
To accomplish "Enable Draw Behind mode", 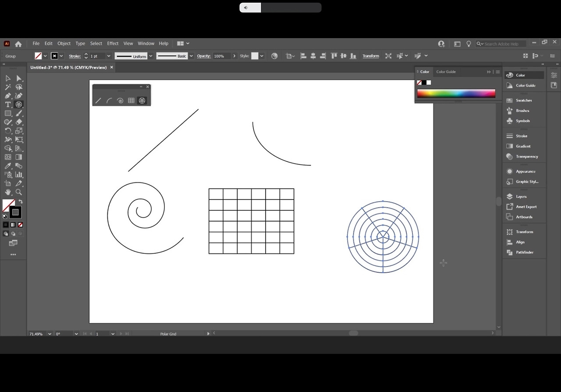I will point(13,234).
